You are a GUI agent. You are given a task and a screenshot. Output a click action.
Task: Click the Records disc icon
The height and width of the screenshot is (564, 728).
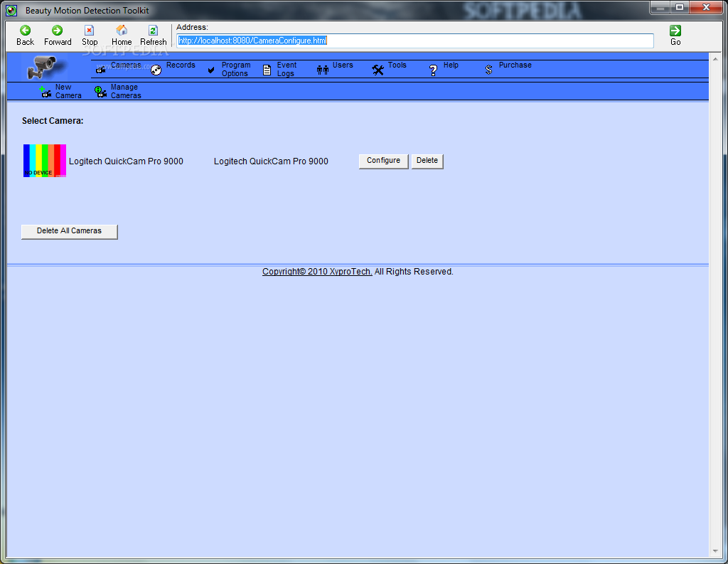click(x=156, y=70)
